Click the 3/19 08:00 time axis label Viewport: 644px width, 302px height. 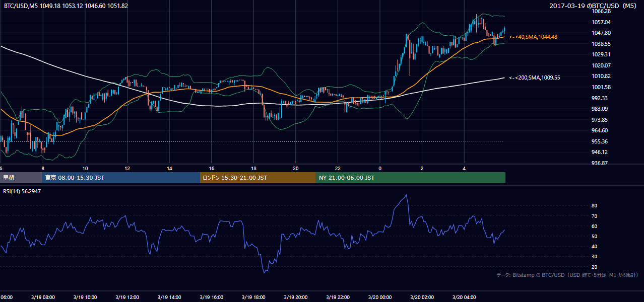42,297
